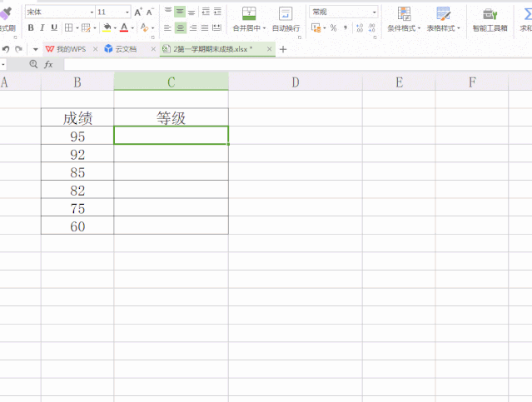Click the 合并居中 merge icon
The height and width of the screenshot is (402, 532).
pyautogui.click(x=249, y=13)
